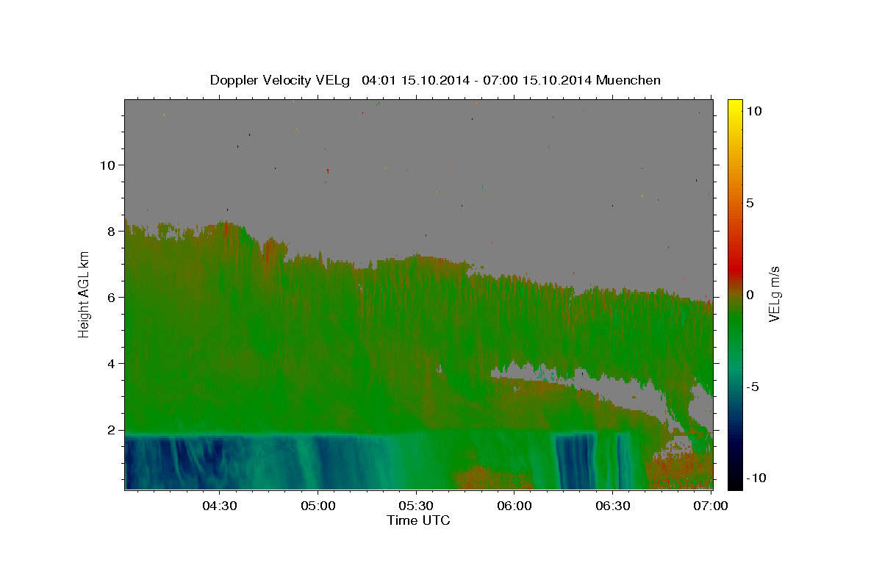Image resolution: width=882 pixels, height=588 pixels.
Task: Click the 05:30 time tick label
Action: [x=416, y=506]
